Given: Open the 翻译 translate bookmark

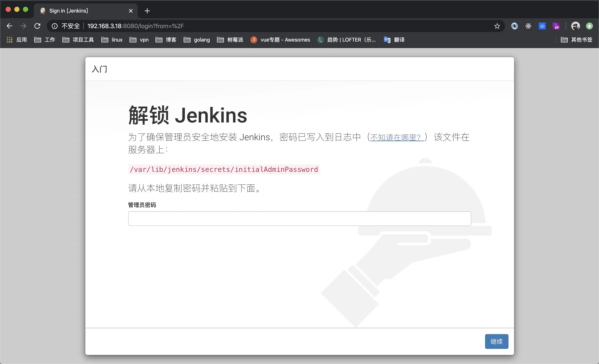Looking at the screenshot, I should 394,40.
